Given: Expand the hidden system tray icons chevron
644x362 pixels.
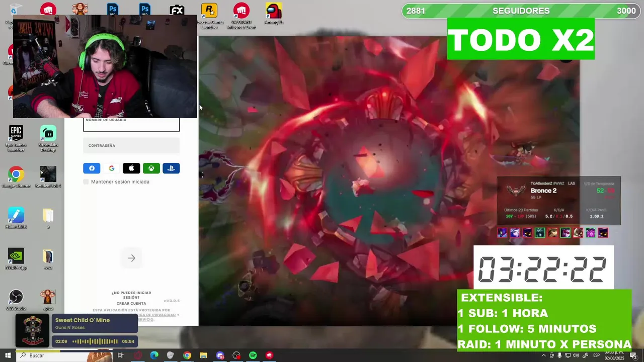Looking at the screenshot, I should tap(543, 355).
